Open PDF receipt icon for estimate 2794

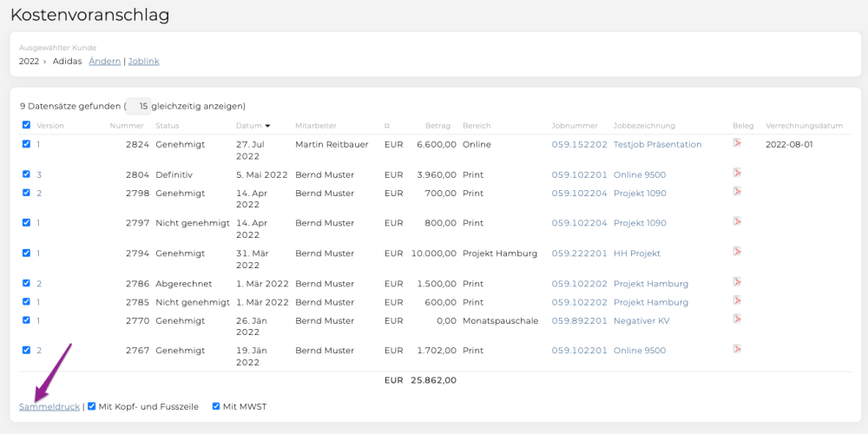click(x=737, y=252)
